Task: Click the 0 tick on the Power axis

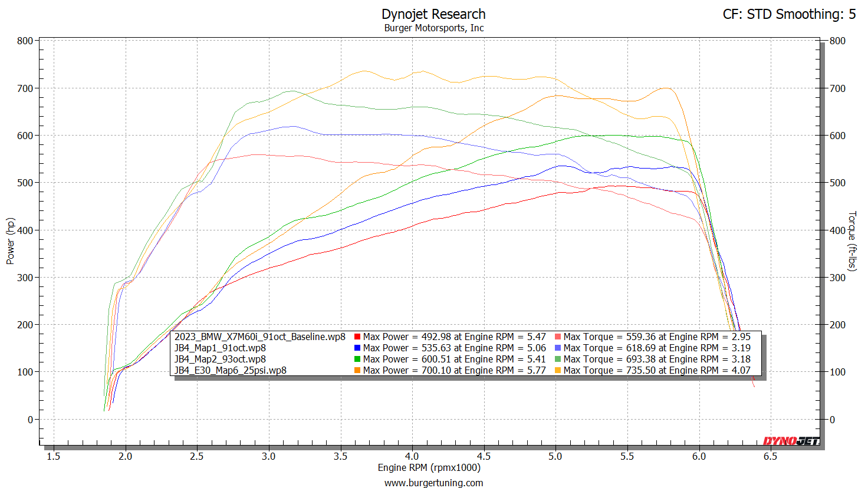Action: point(30,420)
